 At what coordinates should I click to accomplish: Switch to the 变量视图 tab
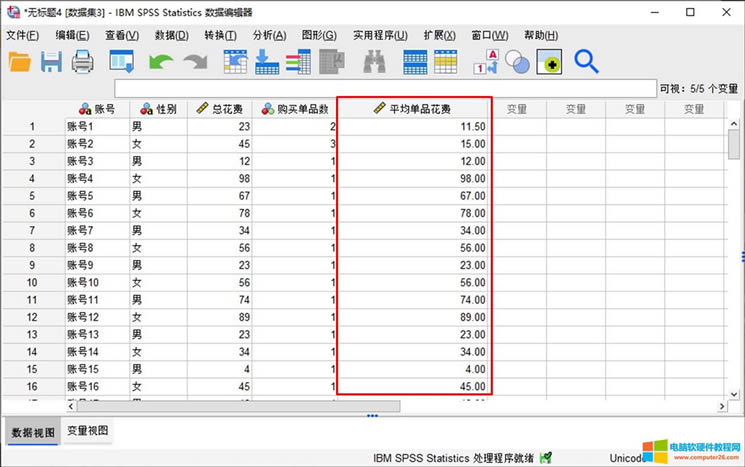(x=88, y=431)
